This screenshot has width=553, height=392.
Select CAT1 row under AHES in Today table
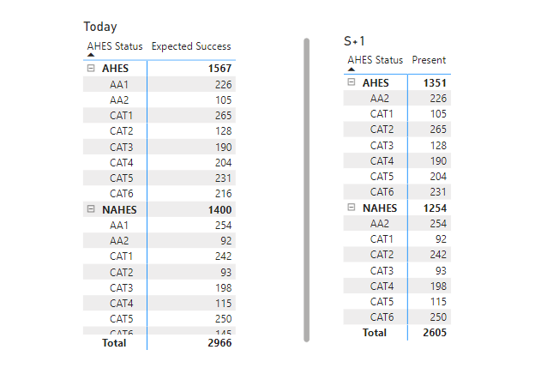(x=159, y=116)
